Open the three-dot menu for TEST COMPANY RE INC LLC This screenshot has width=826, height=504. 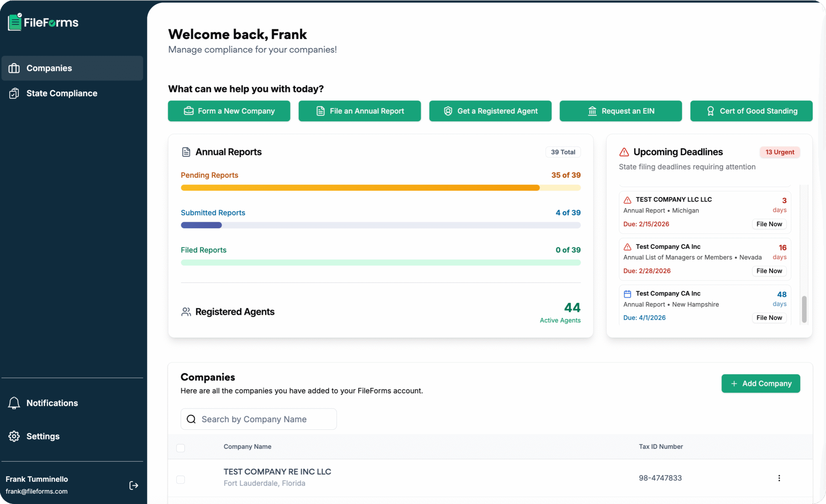779,478
